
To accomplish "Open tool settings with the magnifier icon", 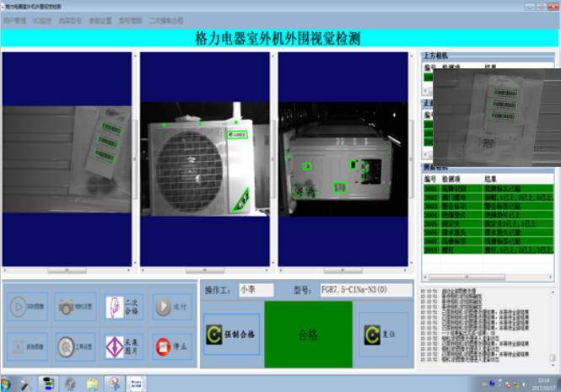I will click(x=75, y=346).
